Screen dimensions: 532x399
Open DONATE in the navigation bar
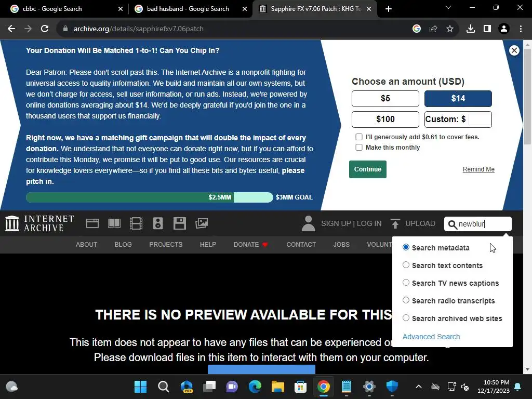point(251,245)
